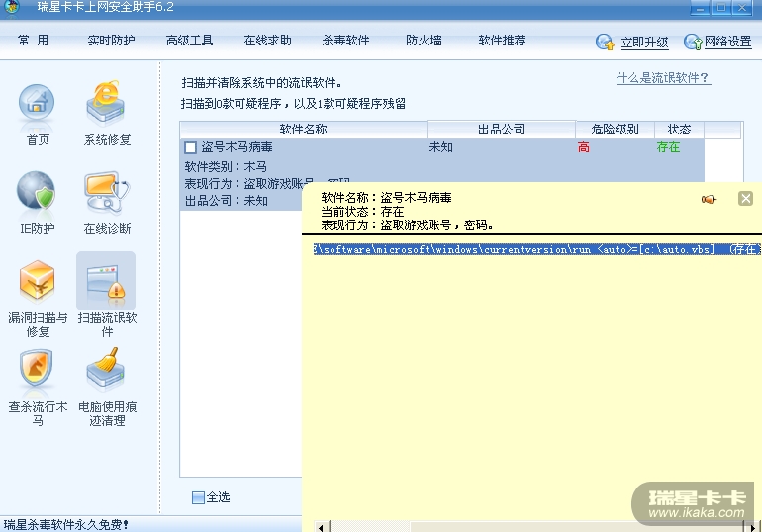
Task: Open the 软件推荐 tab
Action: (x=502, y=40)
